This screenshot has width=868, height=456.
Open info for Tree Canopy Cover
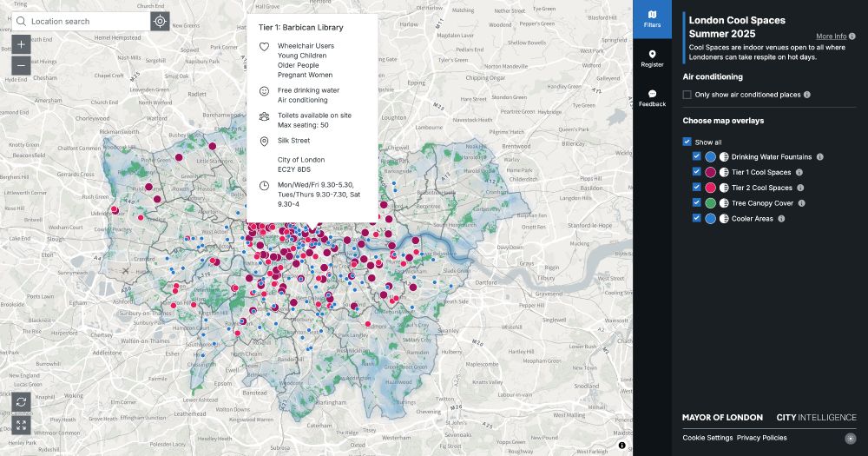(801, 203)
